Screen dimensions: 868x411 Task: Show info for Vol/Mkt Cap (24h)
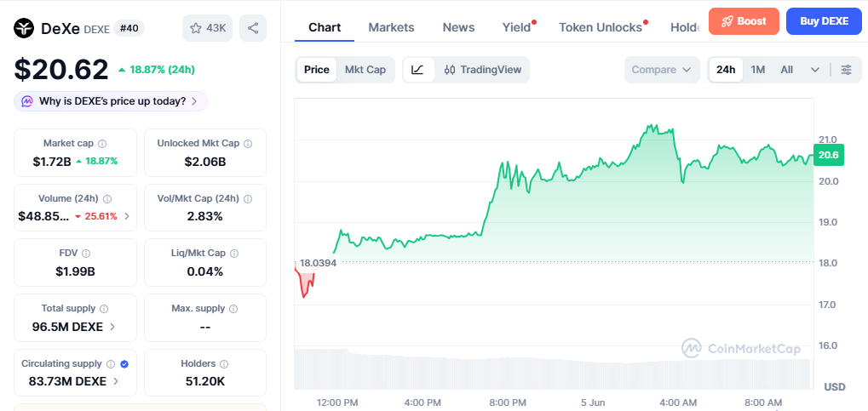point(247,198)
